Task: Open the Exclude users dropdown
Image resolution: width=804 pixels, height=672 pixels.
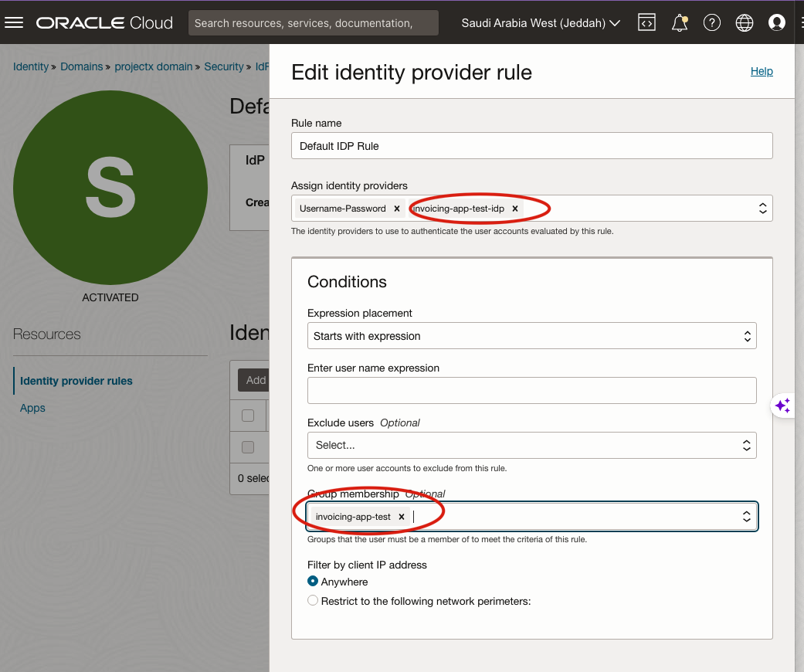Action: (531, 445)
